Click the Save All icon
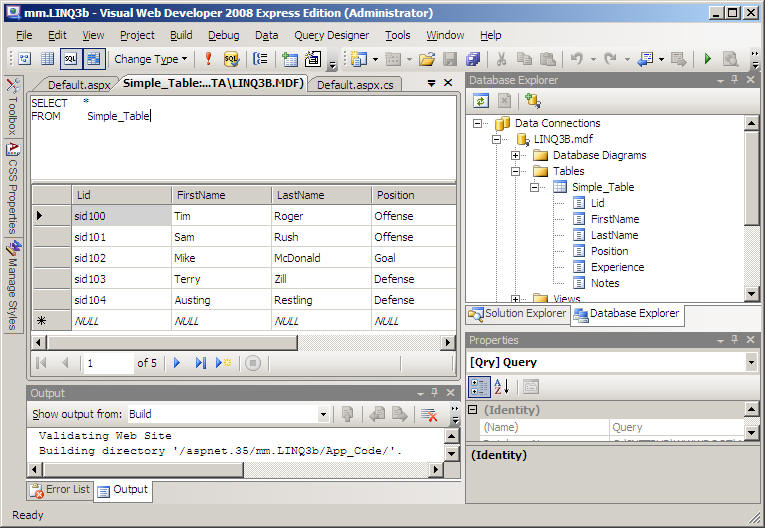The image size is (765, 528). coord(473,59)
